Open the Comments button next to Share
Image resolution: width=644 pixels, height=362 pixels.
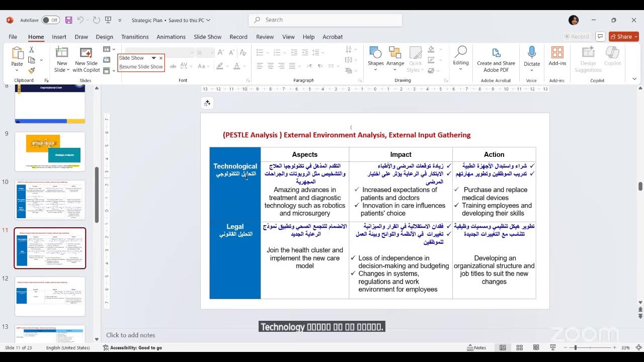coord(600,37)
